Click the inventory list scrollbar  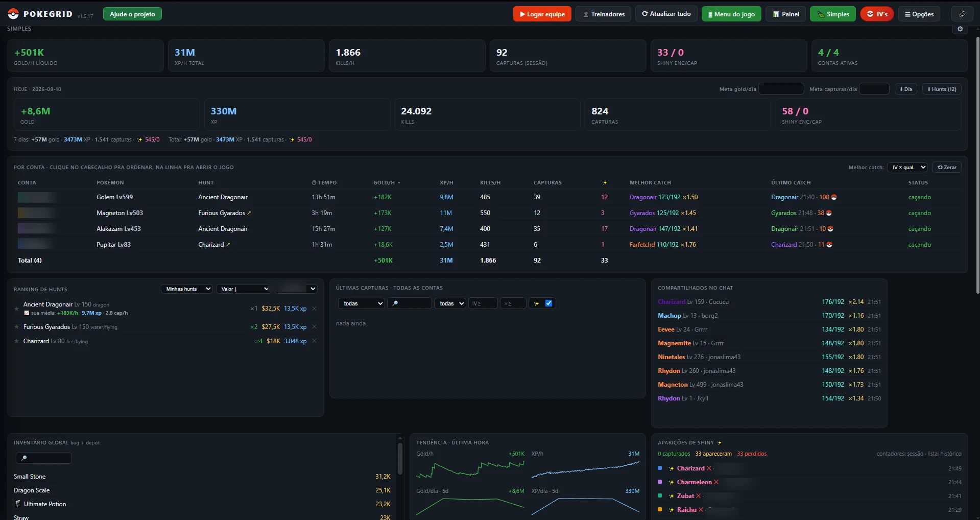[x=400, y=458]
